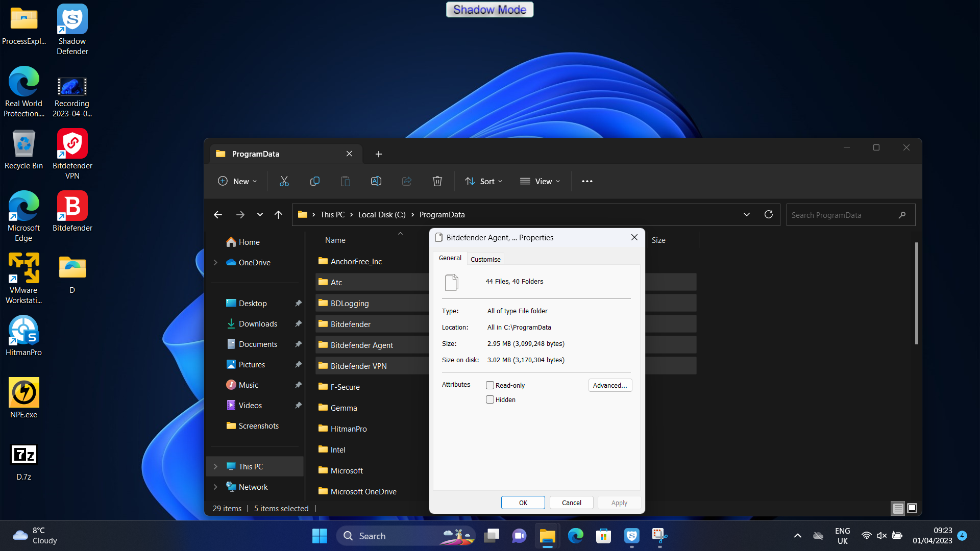The image size is (980, 551).
Task: Click the Advanced... button
Action: pos(610,386)
